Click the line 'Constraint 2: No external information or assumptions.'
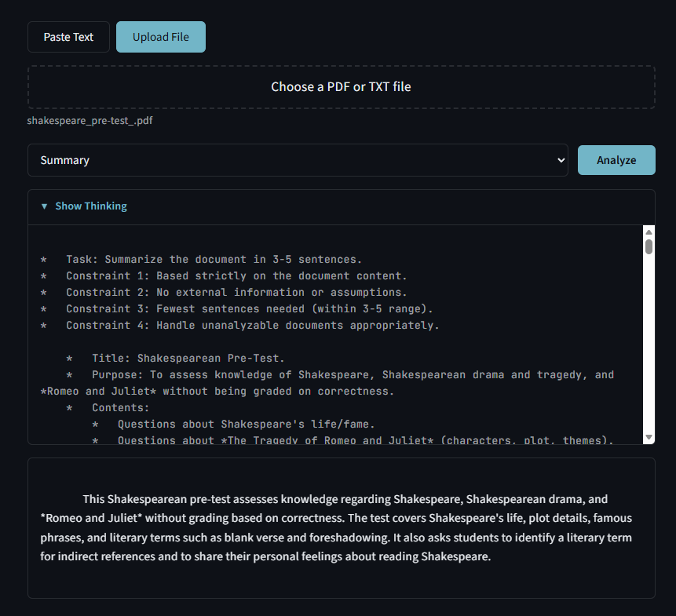This screenshot has width=676, height=616. pyautogui.click(x=236, y=292)
